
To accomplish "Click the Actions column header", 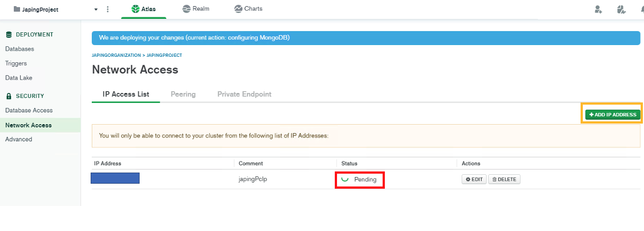I will pyautogui.click(x=471, y=163).
